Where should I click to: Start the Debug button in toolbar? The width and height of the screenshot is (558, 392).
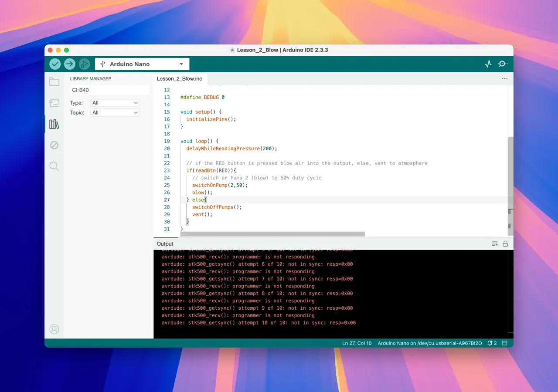[84, 64]
